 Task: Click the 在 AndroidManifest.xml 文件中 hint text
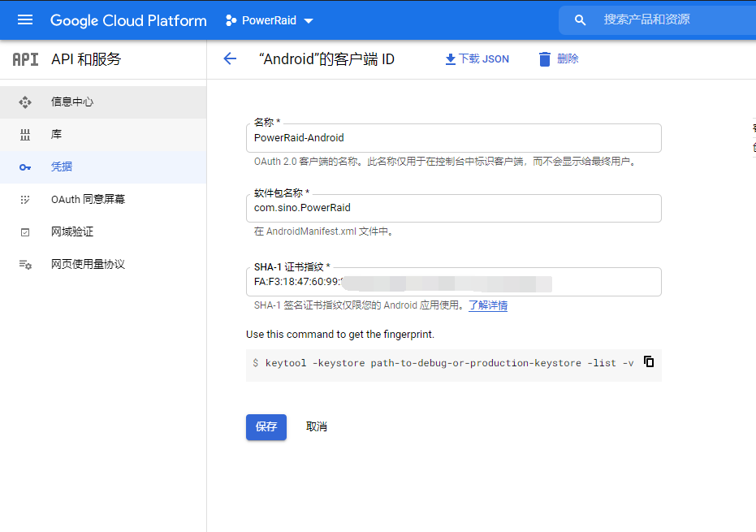(323, 231)
